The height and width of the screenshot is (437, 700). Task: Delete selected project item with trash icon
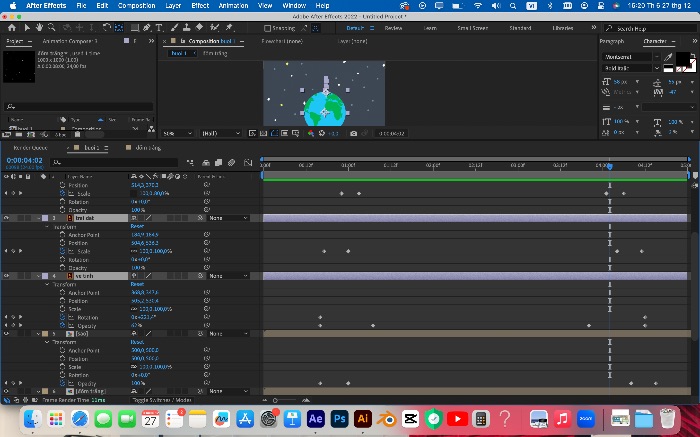(77, 134)
